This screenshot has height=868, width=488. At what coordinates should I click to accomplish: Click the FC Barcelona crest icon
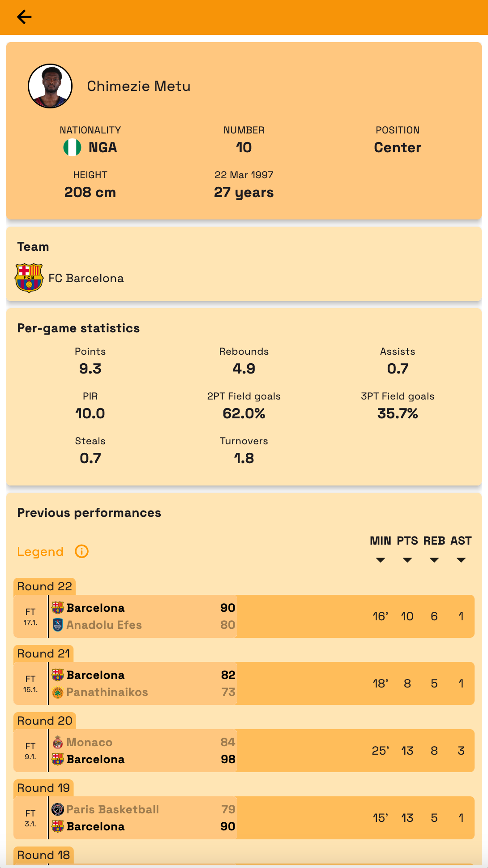tap(29, 278)
